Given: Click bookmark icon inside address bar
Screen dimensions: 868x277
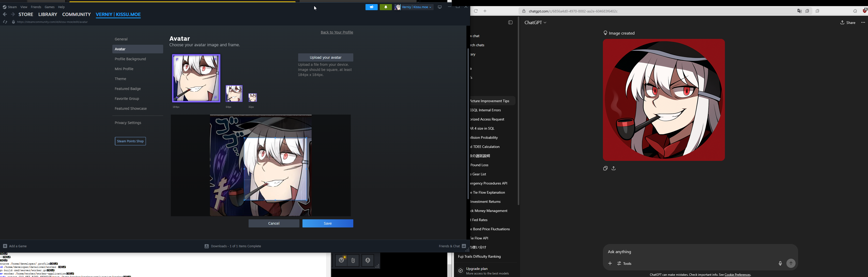Looking at the screenshot, I should coord(807,11).
